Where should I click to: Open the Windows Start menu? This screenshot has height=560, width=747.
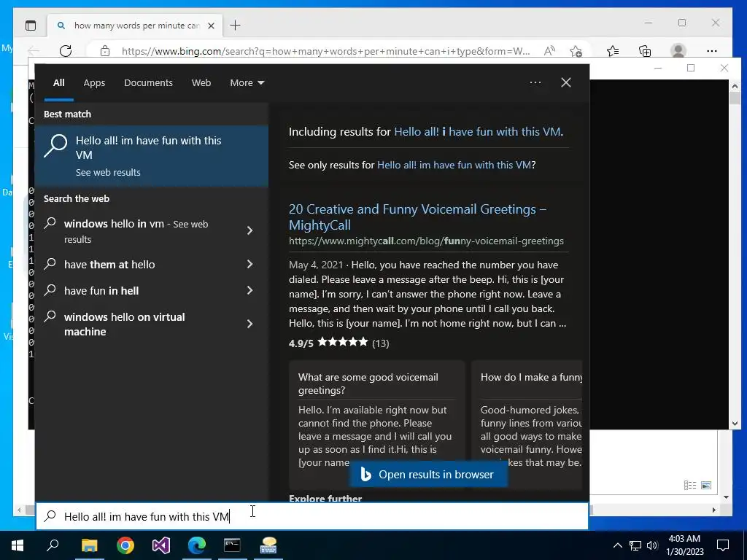(x=18, y=545)
